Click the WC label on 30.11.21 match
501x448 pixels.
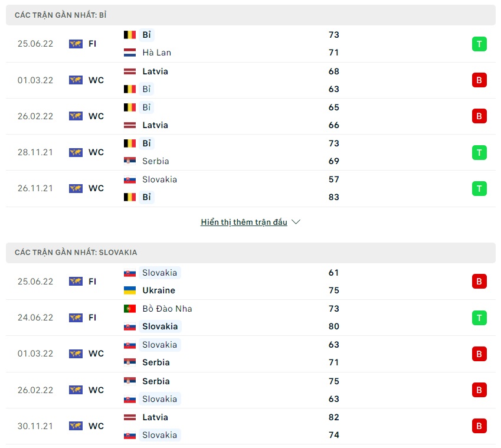coord(96,426)
